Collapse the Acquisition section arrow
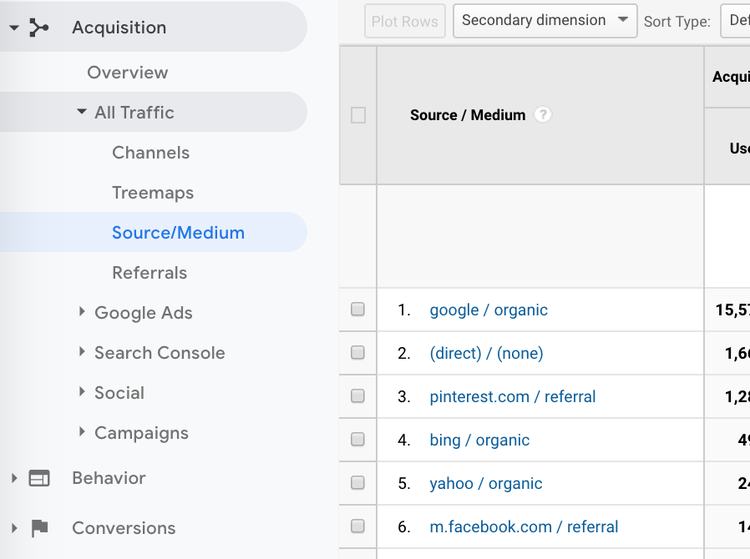This screenshot has height=559, width=750. click(14, 28)
